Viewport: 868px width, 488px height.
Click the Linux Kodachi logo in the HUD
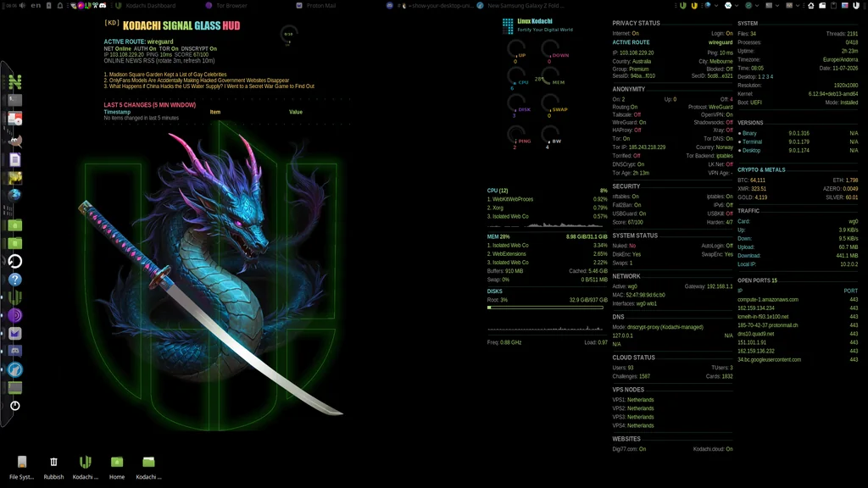tap(508, 25)
